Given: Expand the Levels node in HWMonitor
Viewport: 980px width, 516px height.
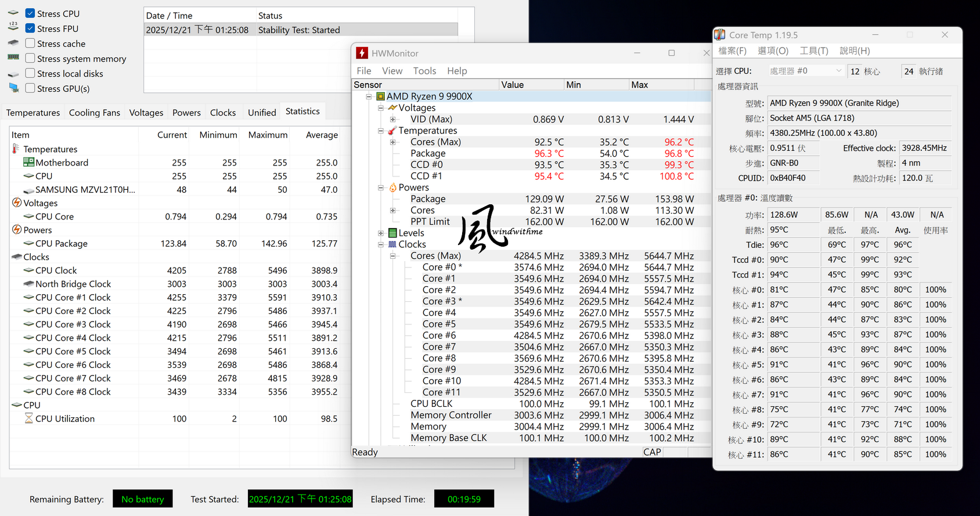Looking at the screenshot, I should [381, 233].
